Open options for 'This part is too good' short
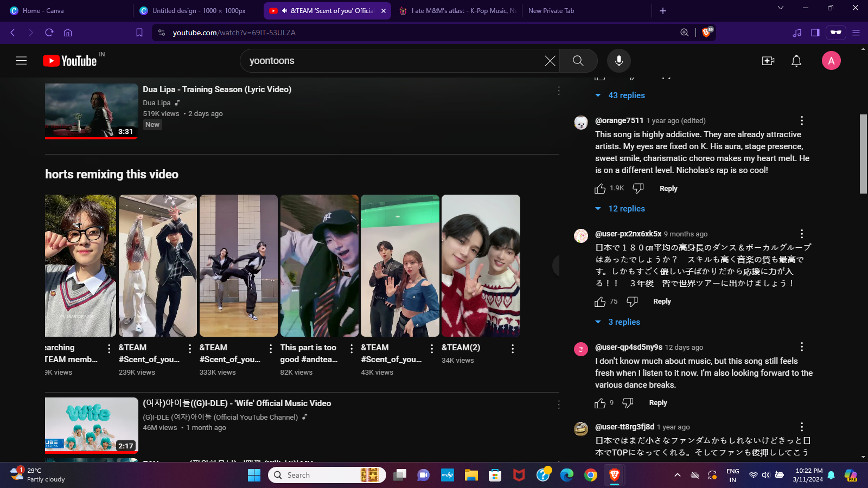 352,349
